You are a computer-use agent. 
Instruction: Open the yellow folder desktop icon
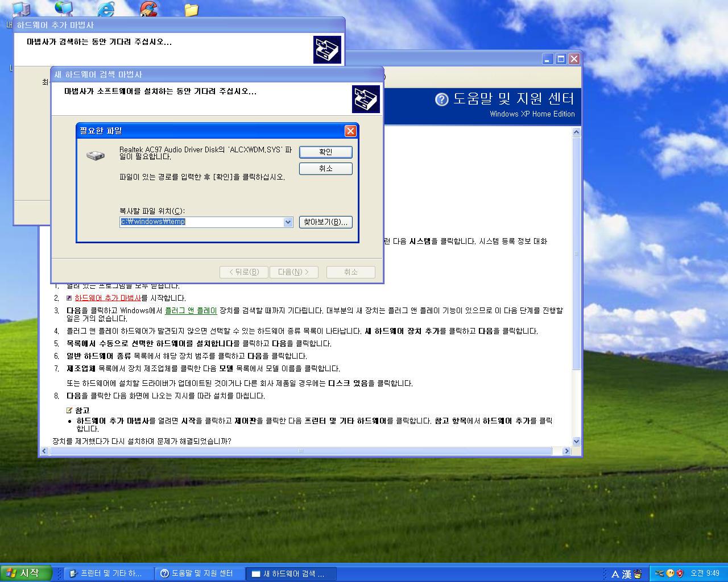pos(192,10)
